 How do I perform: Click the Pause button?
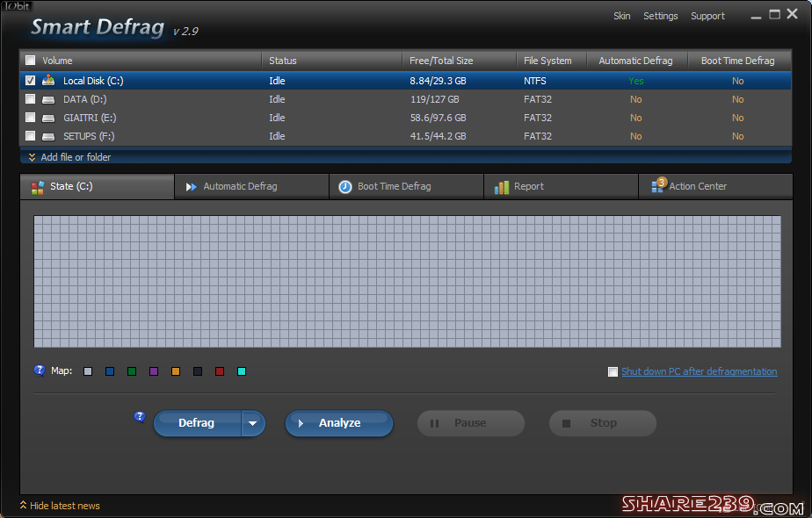coord(471,423)
